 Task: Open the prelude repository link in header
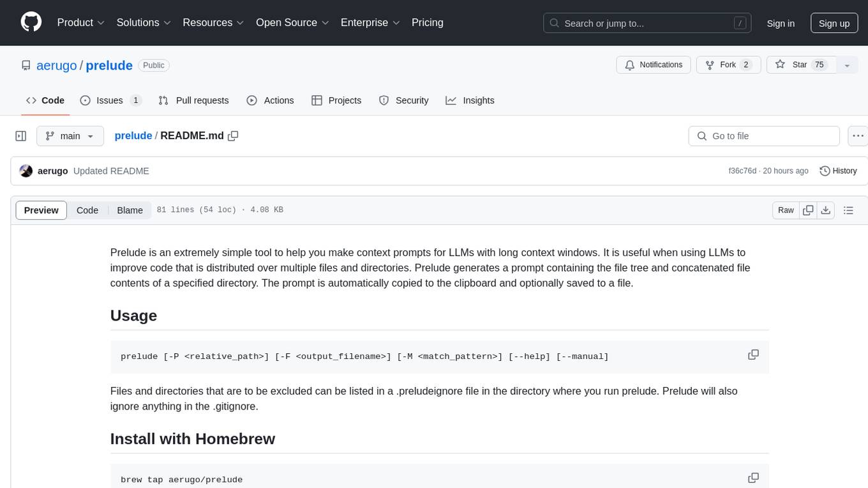(109, 65)
